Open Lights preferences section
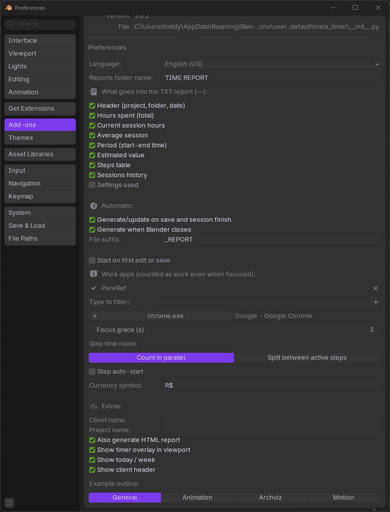Viewport: 390px width, 512px height. [40, 67]
